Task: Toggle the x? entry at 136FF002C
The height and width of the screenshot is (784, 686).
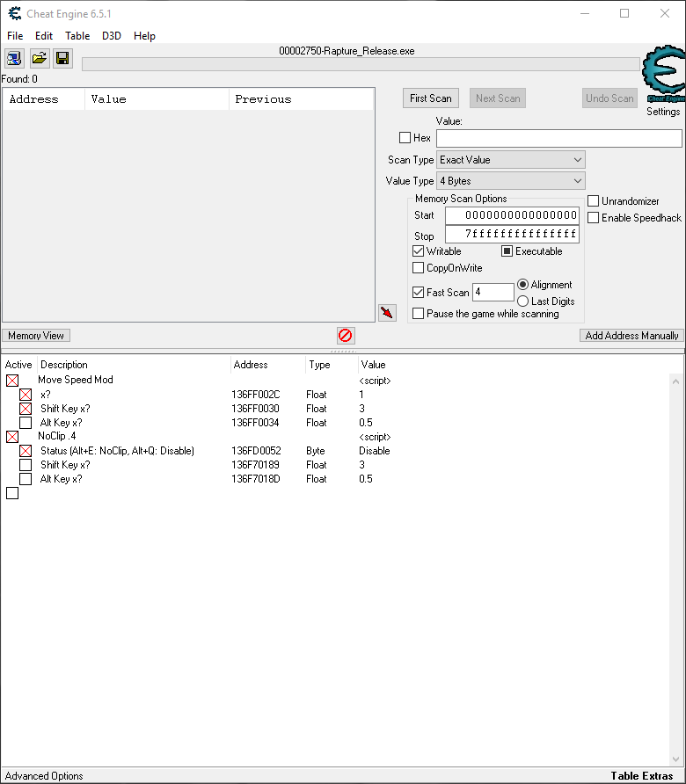Action: point(26,395)
